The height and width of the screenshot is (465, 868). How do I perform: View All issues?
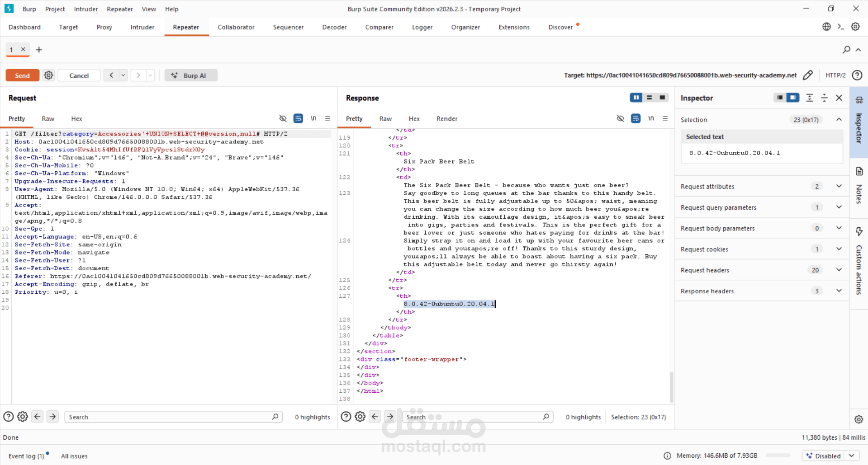pos(74,456)
